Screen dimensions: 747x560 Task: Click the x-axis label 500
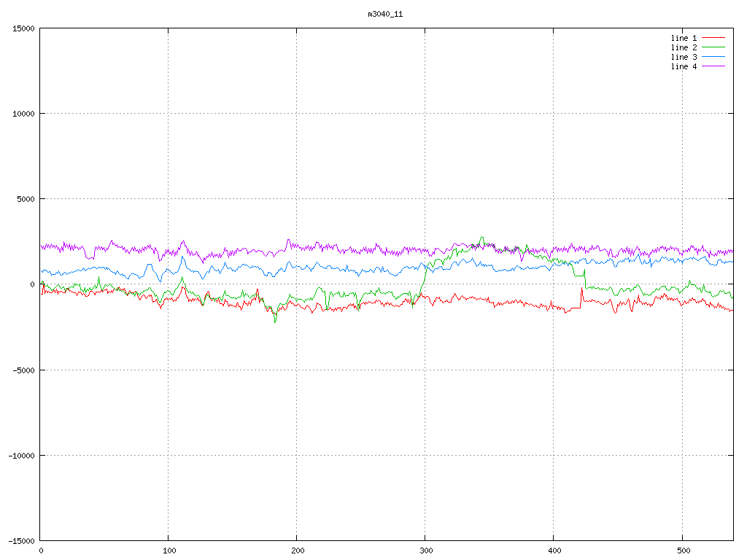[x=683, y=551]
